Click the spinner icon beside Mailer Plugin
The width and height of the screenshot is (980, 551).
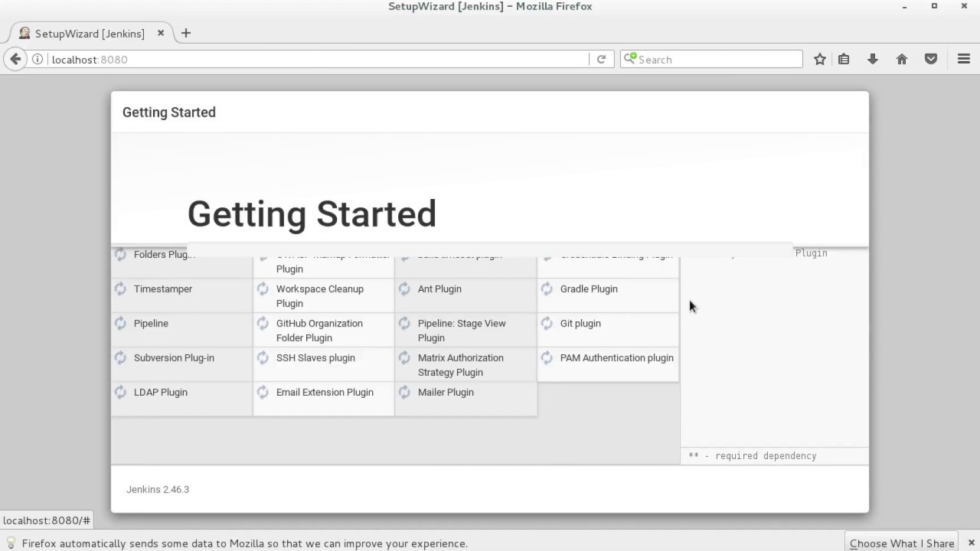[x=404, y=392]
